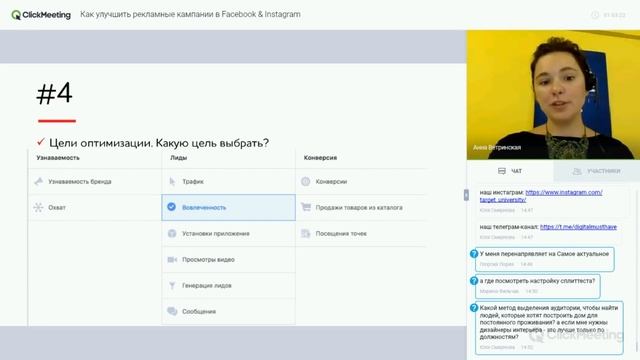Screen dimensions: 640x360
Task: Click the globe icon beside Конверсии
Action: pos(305,181)
